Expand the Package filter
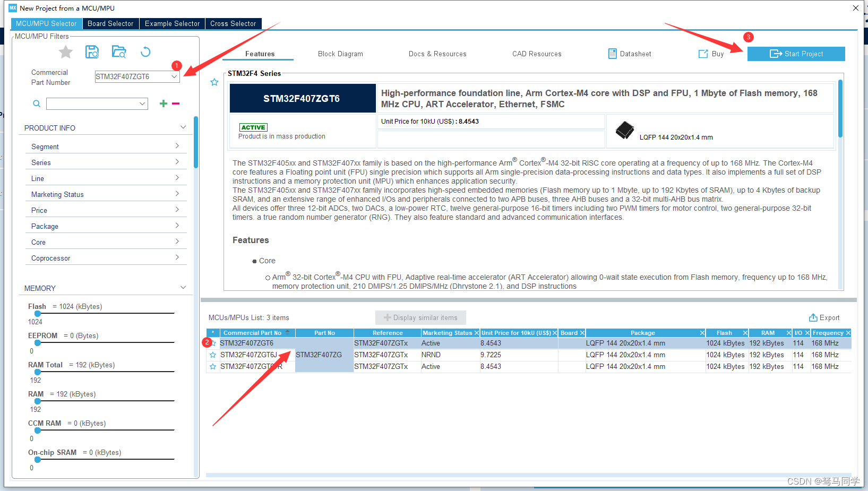This screenshot has width=868, height=491. 177,226
